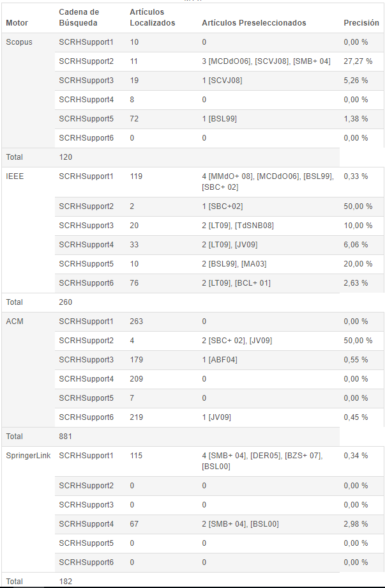The width and height of the screenshot is (385, 588).
Task: Select the cell listing [DER05] and [BZS+ 07]
Action: (266, 460)
